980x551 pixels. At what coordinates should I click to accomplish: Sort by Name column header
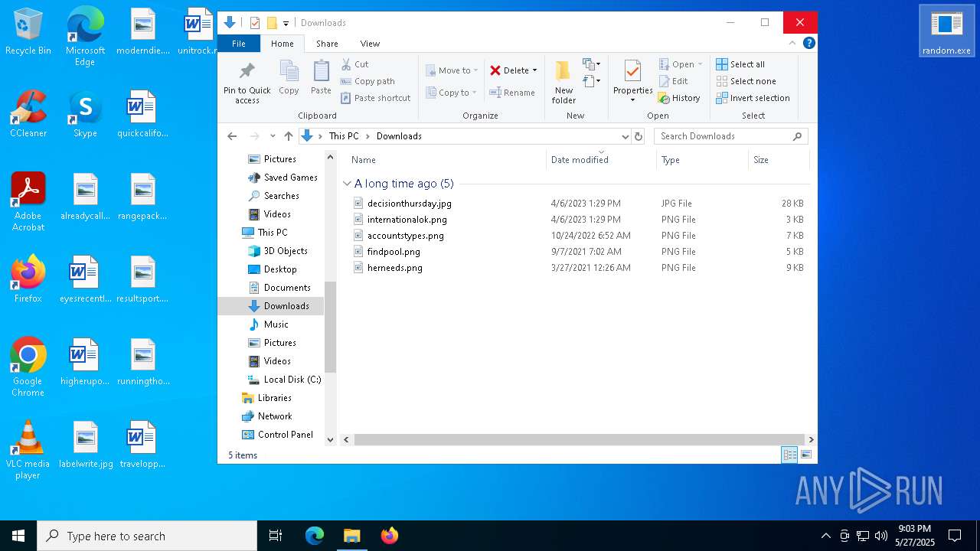[364, 160]
